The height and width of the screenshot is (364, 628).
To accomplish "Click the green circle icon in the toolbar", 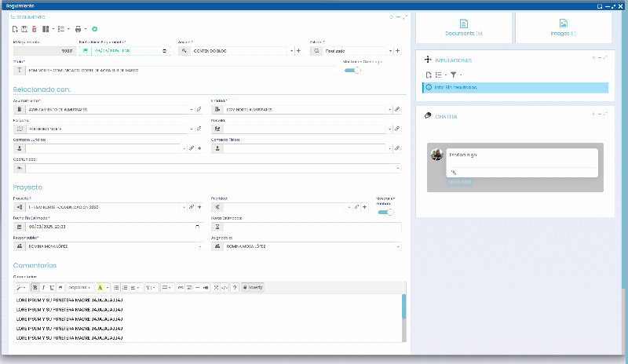I will point(94,29).
